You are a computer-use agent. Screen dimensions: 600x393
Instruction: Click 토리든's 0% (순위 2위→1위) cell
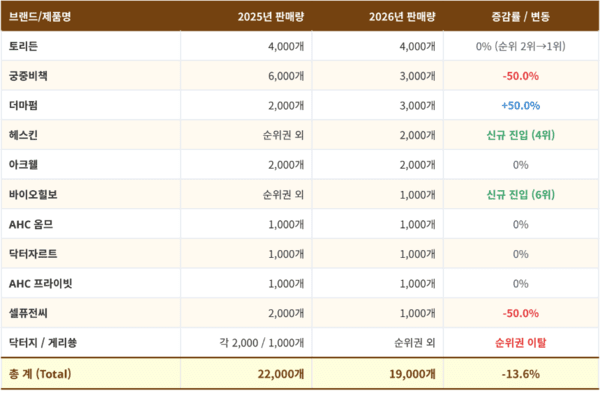tap(521, 46)
